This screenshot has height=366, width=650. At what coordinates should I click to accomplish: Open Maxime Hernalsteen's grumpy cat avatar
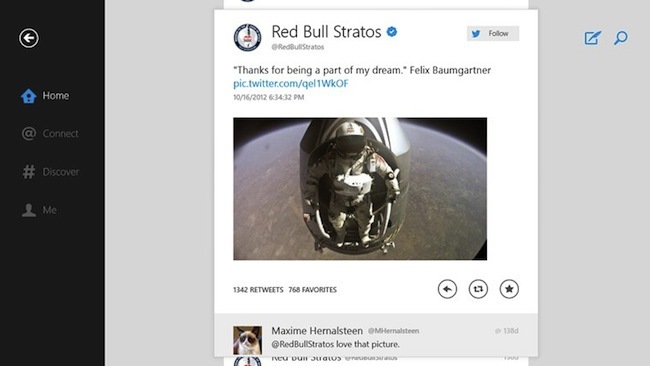tap(247, 340)
